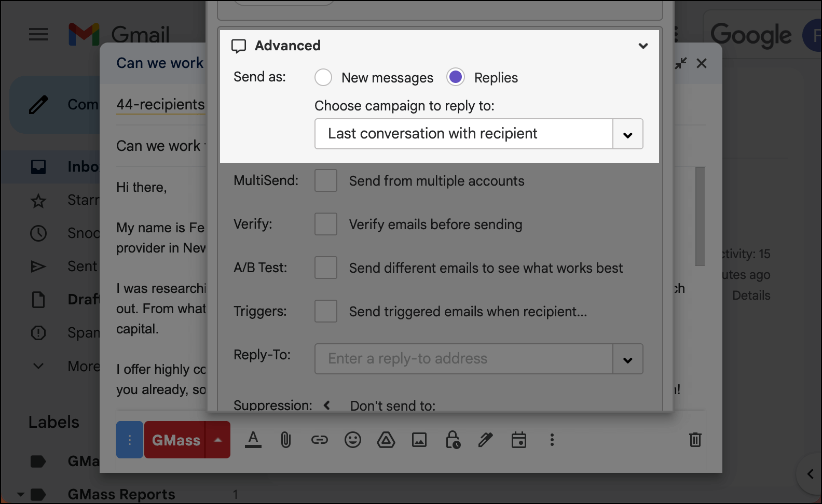Click 44-recipients address in To field
The height and width of the screenshot is (504, 822).
[x=160, y=104]
